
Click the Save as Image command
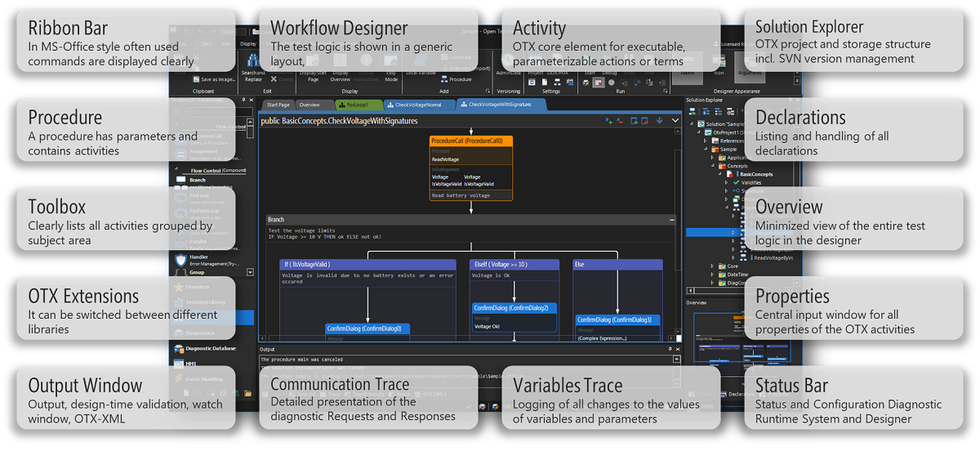pyautogui.click(x=214, y=78)
